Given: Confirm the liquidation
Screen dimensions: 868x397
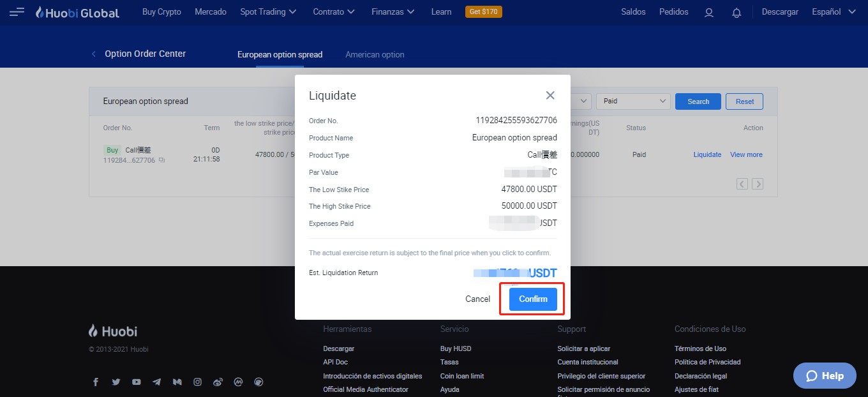Looking at the screenshot, I should (x=533, y=299).
